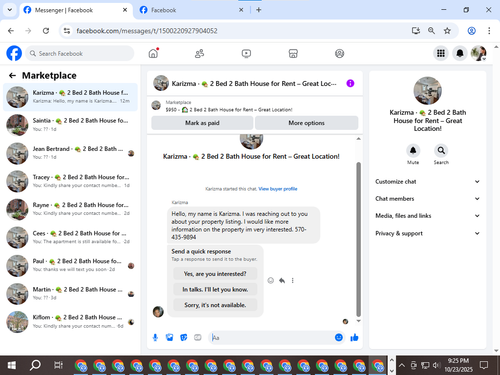Open the Tracey conversation
Screen dimensions: 500x375
[70, 181]
